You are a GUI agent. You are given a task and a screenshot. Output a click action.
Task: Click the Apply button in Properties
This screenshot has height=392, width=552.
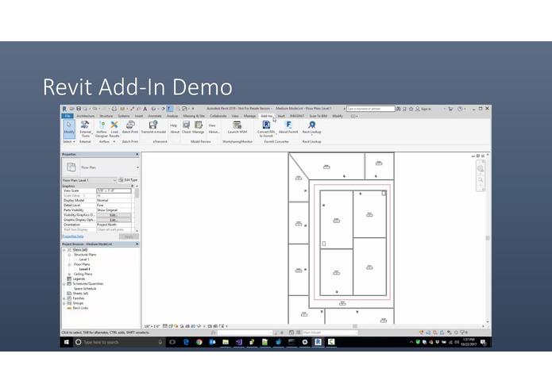click(129, 236)
